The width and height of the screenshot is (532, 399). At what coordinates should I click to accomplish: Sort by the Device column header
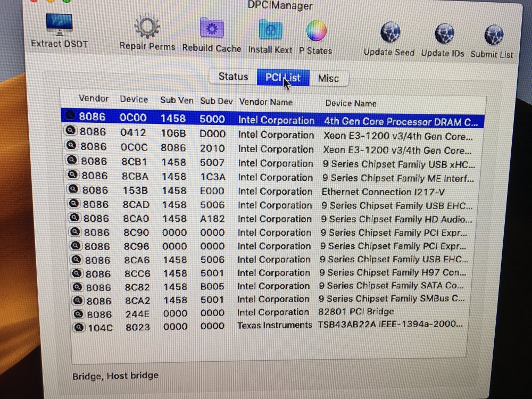coord(134,99)
